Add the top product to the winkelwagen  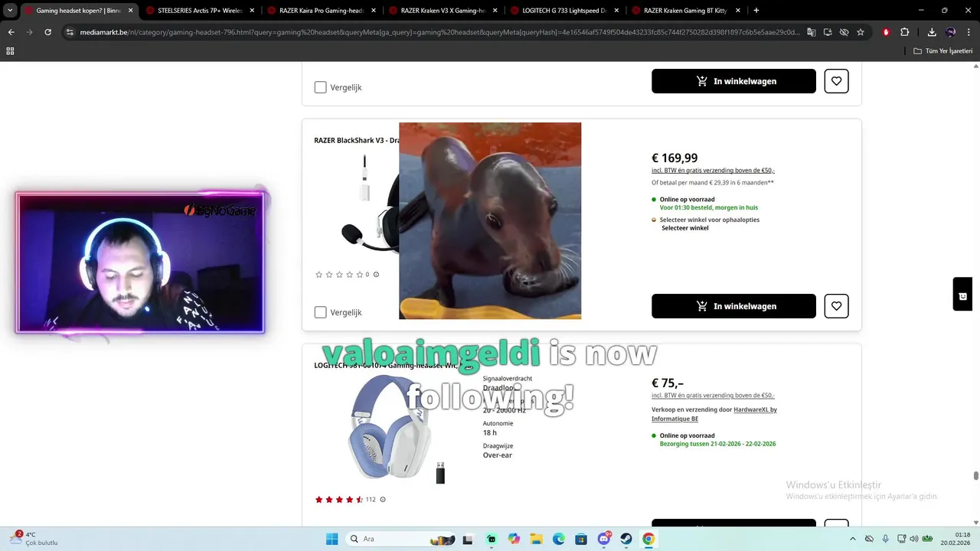733,81
